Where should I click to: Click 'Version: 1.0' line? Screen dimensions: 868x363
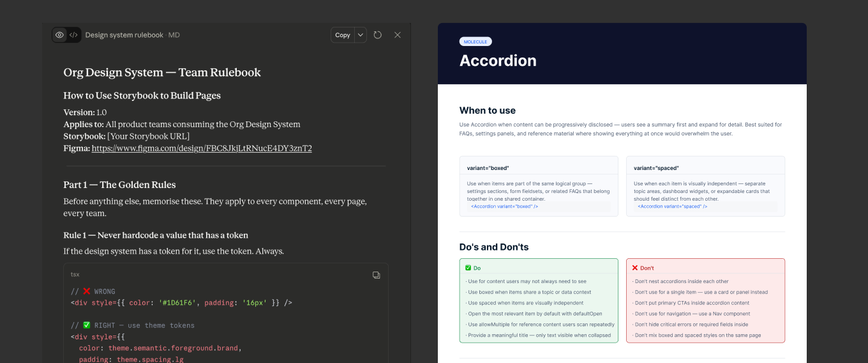[85, 112]
